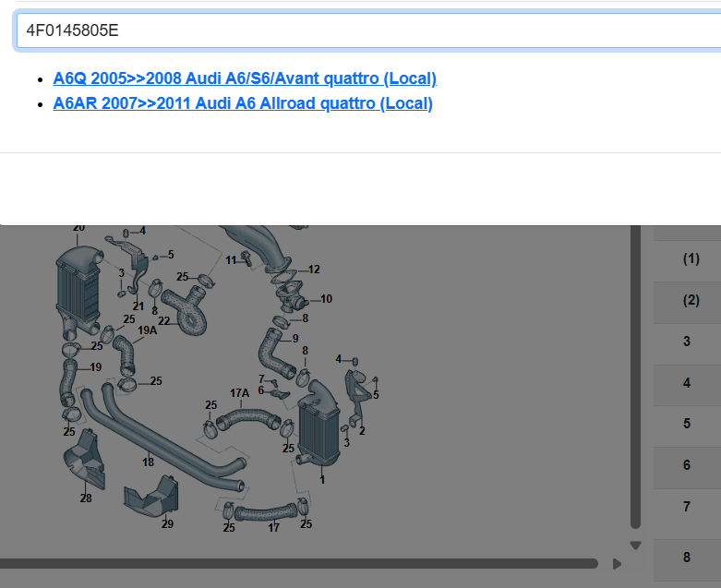Open the A6Q 2005>>2008 Audi A6/S6/Avant quattro link
This screenshot has width=721, height=588.
(245, 78)
